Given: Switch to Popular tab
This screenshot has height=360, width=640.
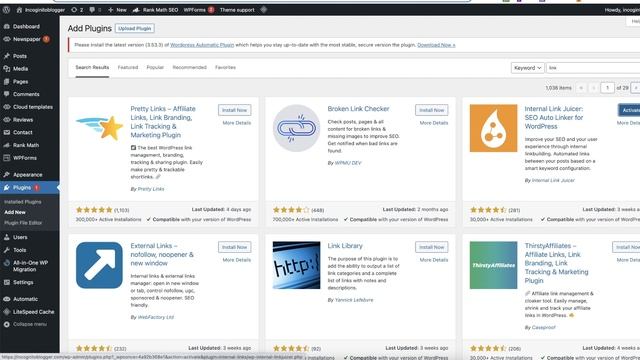Looking at the screenshot, I should point(155,67).
